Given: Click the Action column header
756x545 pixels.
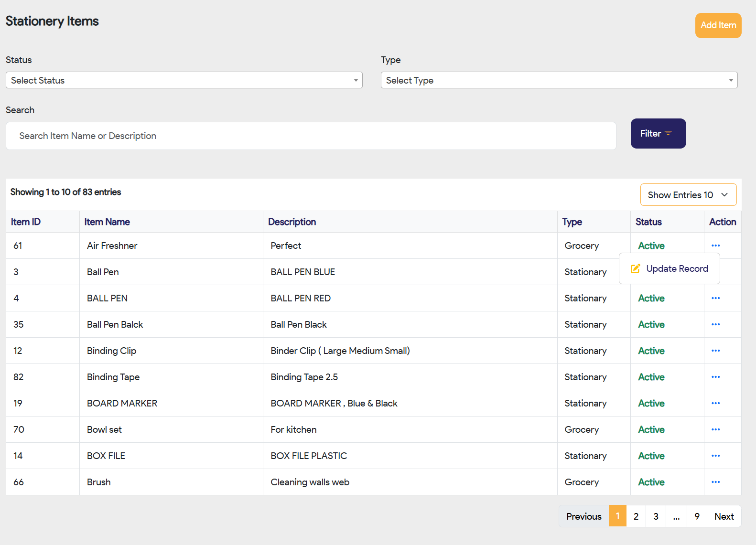Looking at the screenshot, I should (723, 222).
